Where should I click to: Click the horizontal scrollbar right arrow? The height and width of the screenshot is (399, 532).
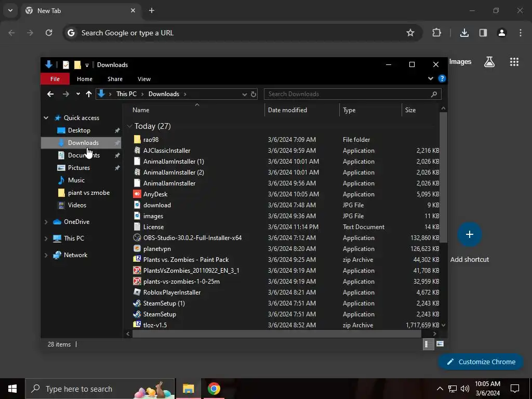coord(435,334)
